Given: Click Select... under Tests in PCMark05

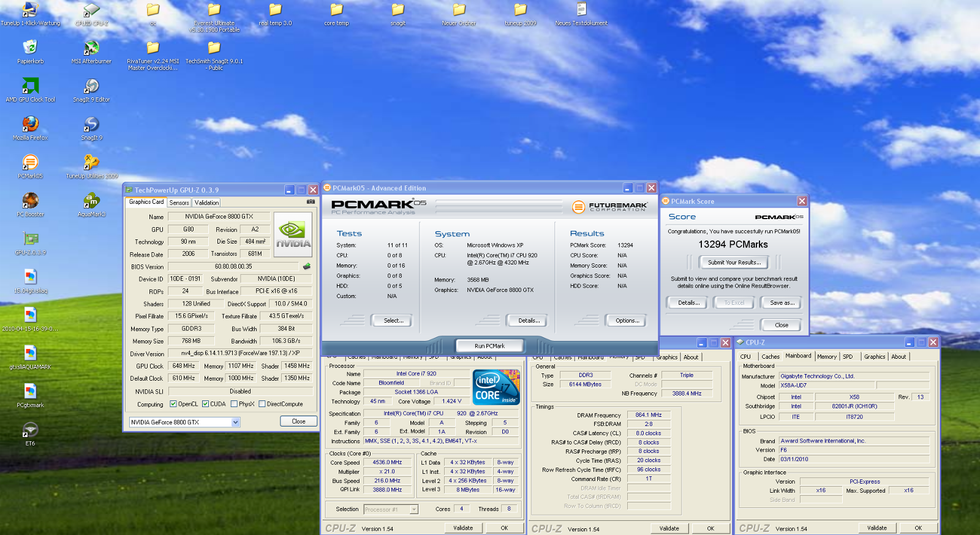Looking at the screenshot, I should (x=391, y=320).
